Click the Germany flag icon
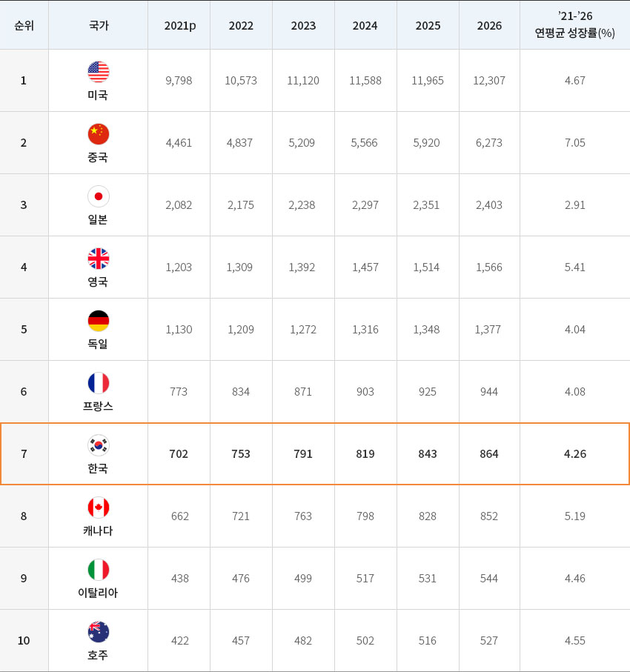The image size is (630, 672). [x=98, y=321]
